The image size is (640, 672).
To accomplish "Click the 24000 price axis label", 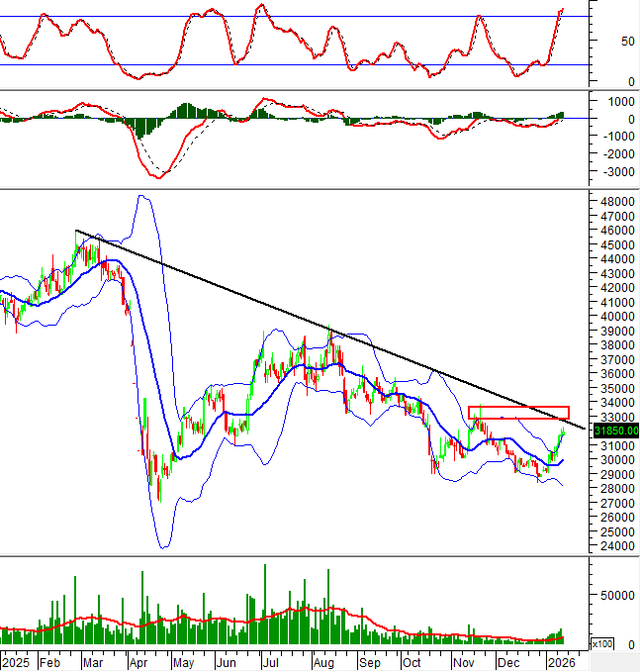I will click(x=615, y=545).
